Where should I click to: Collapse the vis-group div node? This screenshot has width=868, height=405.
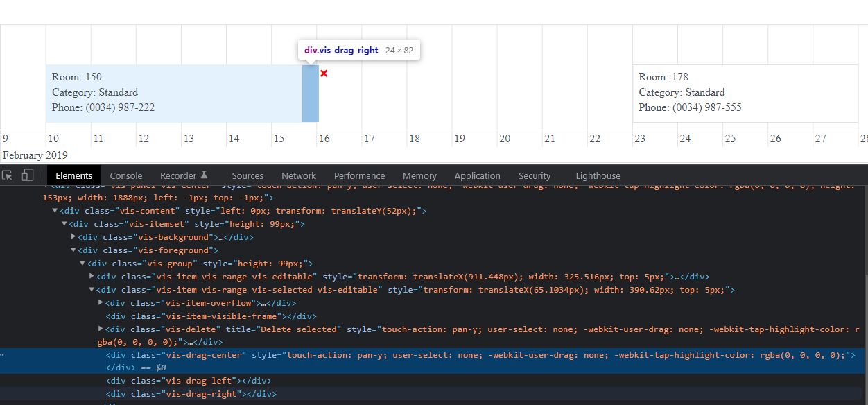pos(82,263)
